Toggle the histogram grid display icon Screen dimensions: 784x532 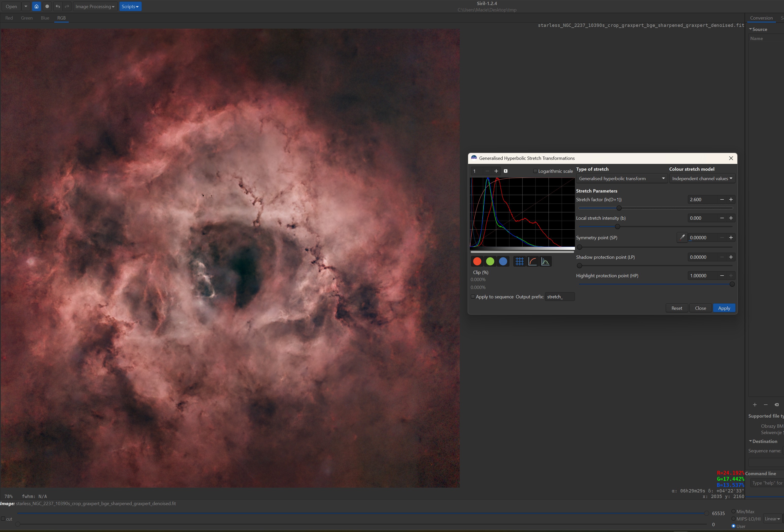tap(520, 262)
